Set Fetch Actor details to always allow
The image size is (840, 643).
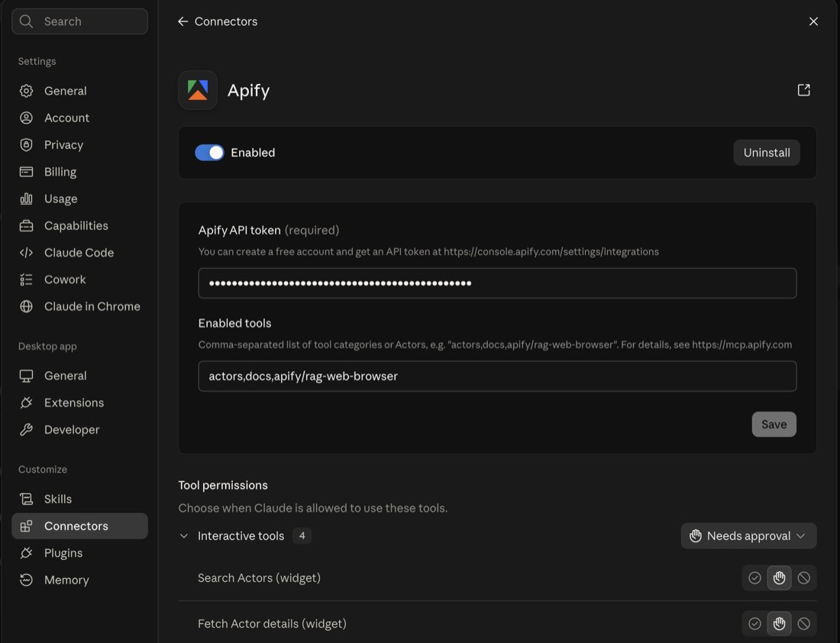754,623
